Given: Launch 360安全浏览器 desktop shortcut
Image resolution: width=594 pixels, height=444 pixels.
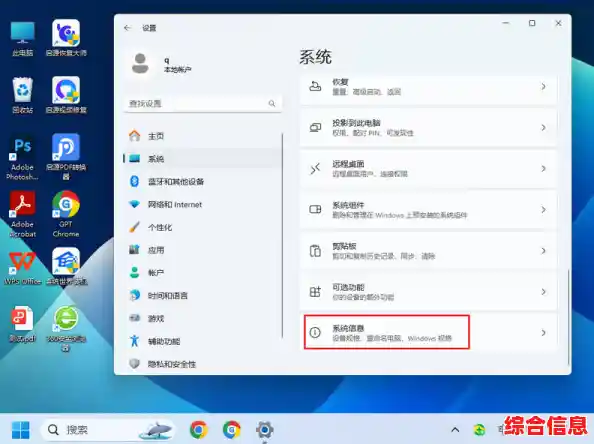Looking at the screenshot, I should coord(66,328).
